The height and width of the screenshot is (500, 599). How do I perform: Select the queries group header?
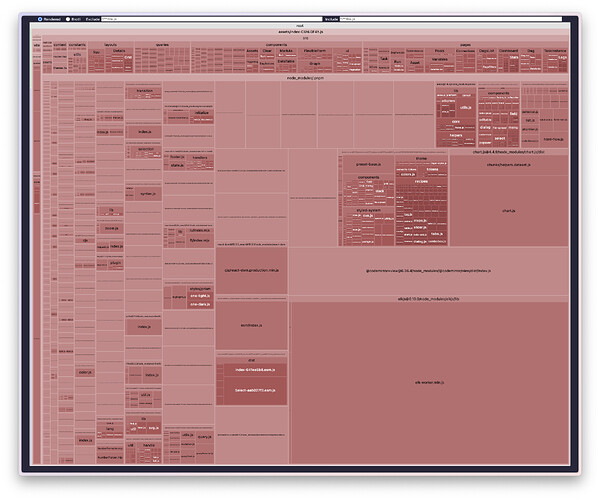point(162,45)
